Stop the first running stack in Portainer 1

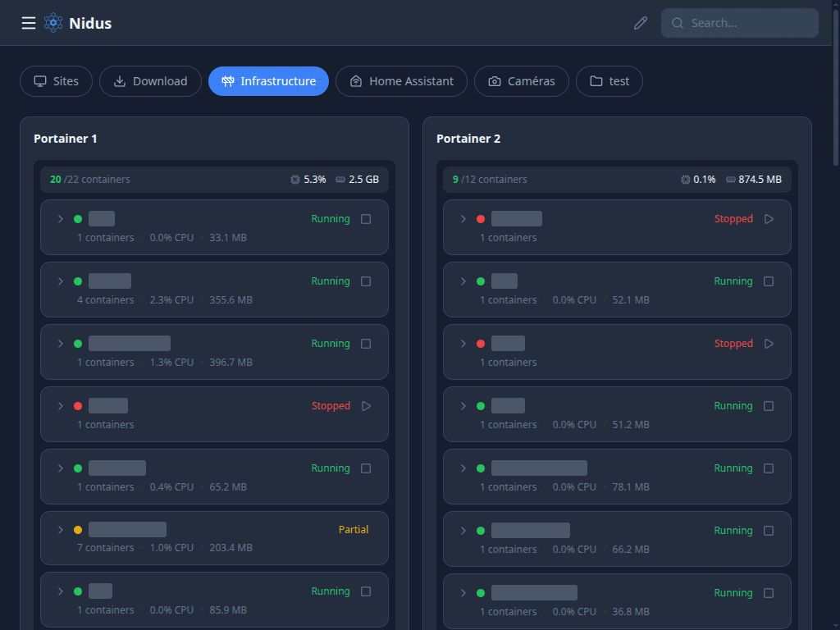[x=366, y=219]
